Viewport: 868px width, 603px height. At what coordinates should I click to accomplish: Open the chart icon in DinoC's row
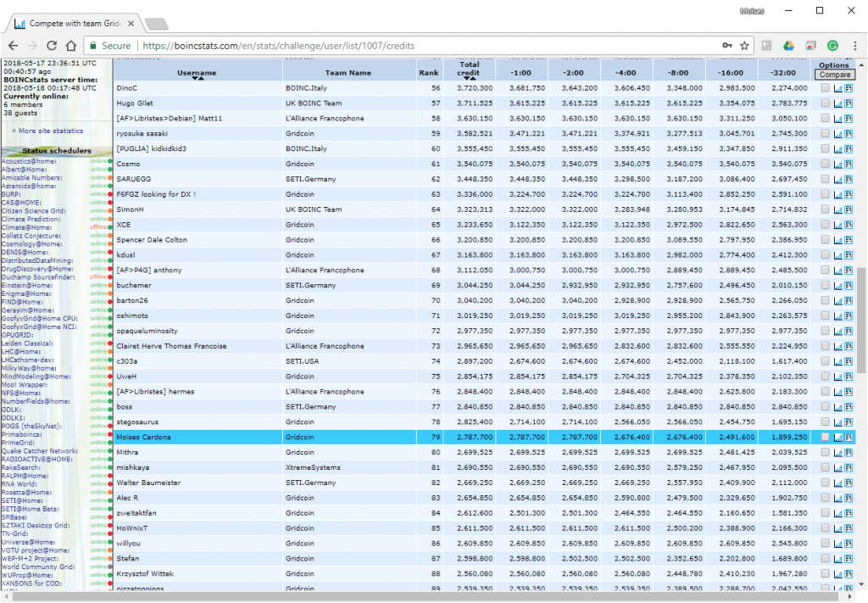click(x=837, y=88)
